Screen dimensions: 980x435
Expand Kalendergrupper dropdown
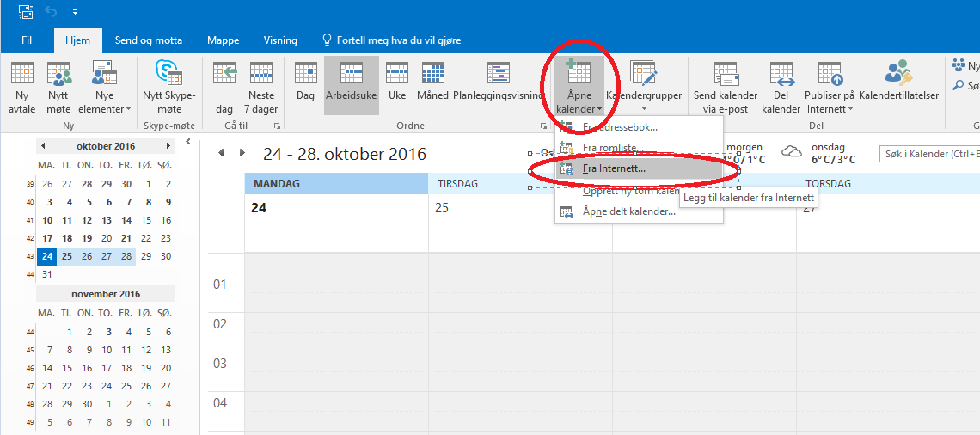coord(644,89)
